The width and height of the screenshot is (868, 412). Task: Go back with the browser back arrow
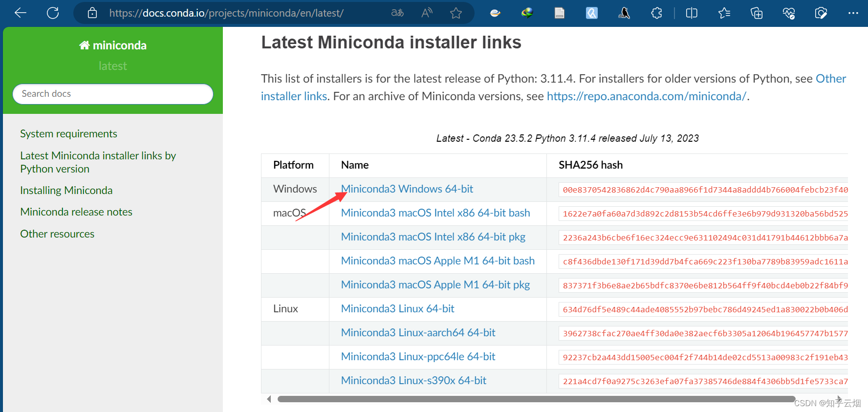click(21, 13)
